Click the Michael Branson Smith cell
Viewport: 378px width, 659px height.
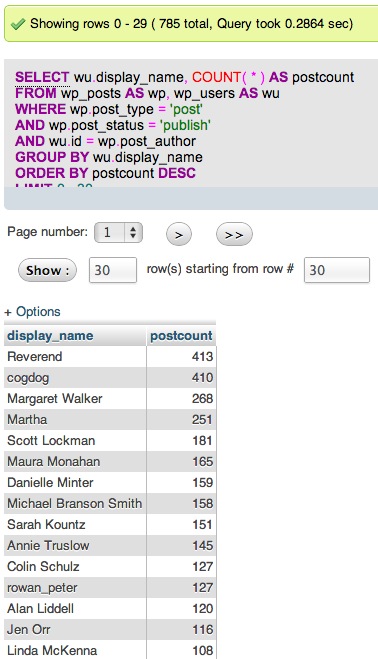click(75, 503)
